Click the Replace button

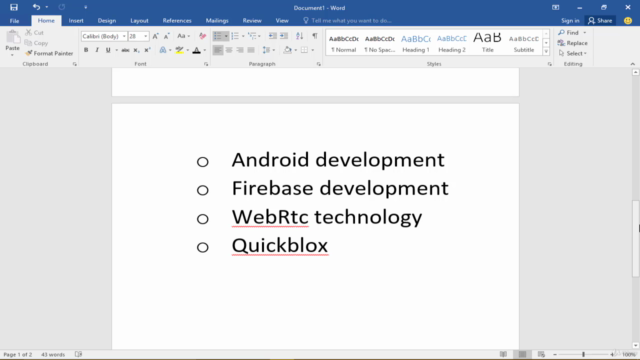573,43
